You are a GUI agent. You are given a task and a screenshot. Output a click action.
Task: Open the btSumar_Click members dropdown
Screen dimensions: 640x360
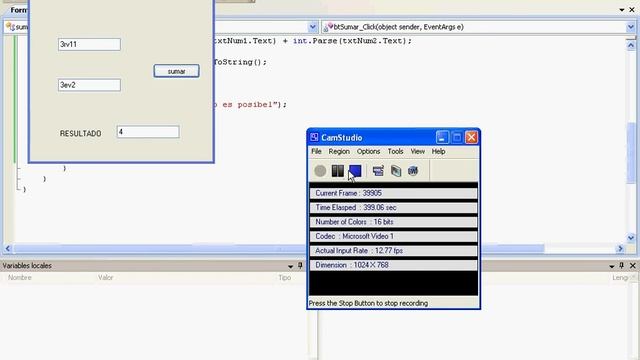tap(631, 27)
